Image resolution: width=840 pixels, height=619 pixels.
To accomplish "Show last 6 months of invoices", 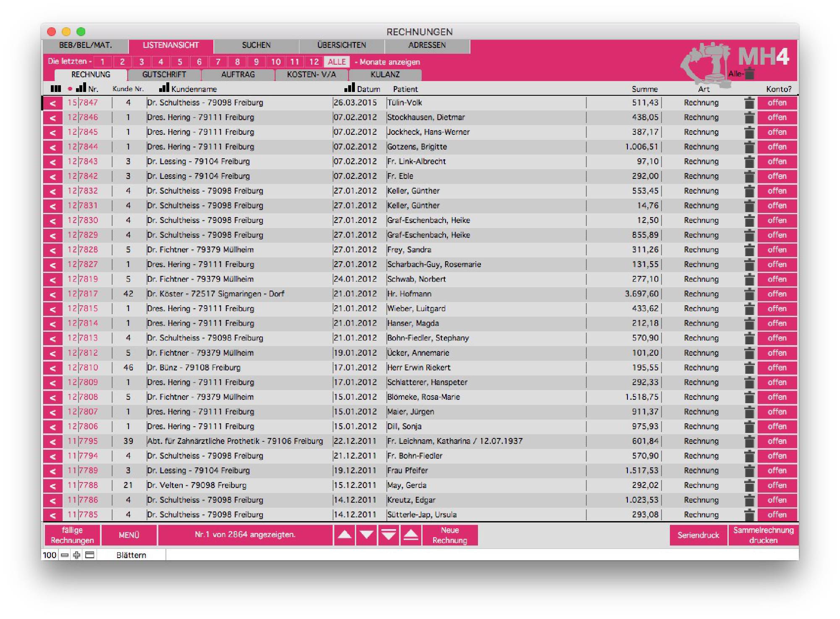I will [199, 62].
